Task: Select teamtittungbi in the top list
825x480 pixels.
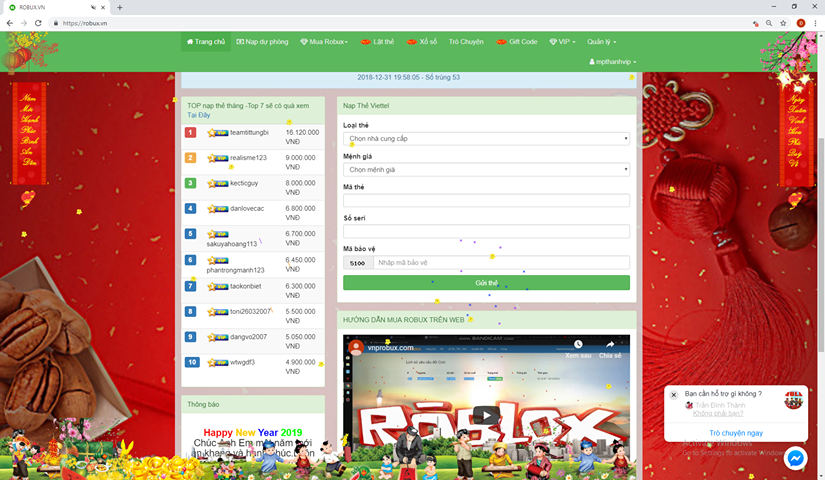Action: click(x=249, y=133)
